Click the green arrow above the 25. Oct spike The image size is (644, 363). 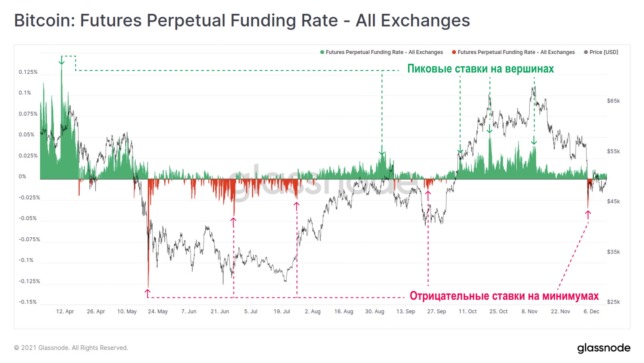click(x=489, y=129)
